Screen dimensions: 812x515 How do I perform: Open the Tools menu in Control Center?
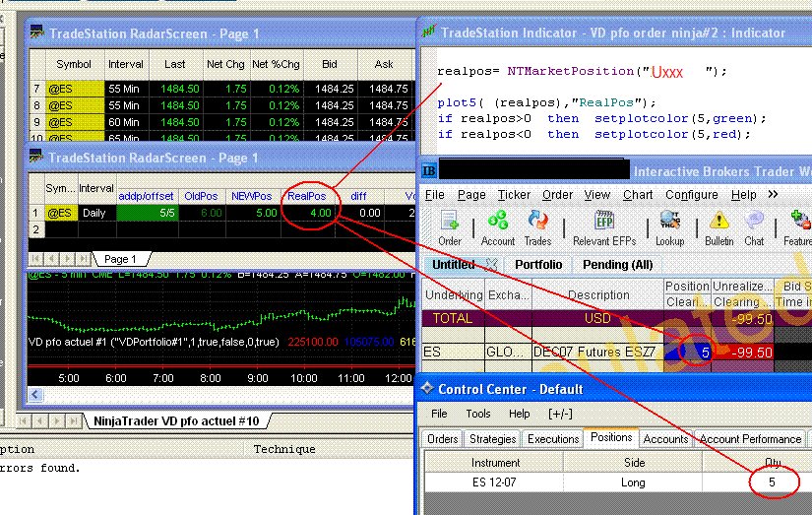[x=477, y=414]
